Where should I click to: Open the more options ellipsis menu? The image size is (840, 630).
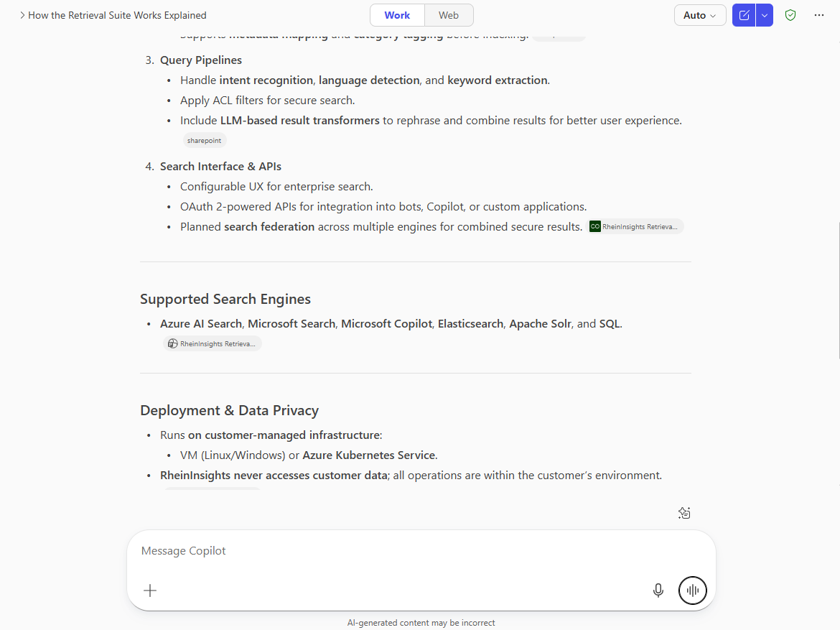click(x=819, y=14)
